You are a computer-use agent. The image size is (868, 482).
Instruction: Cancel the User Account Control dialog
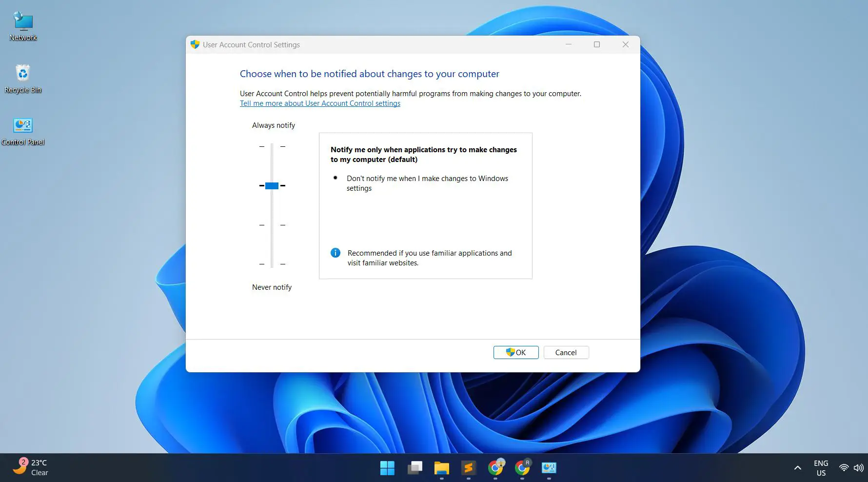click(566, 352)
